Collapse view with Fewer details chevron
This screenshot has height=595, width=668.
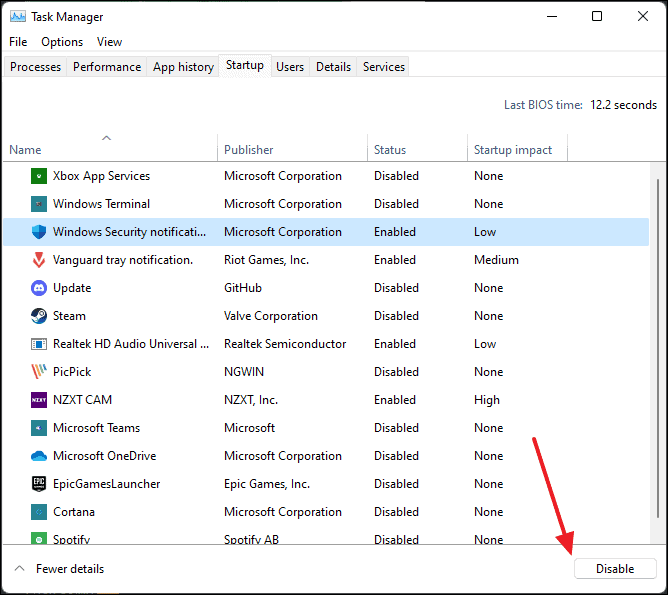coord(20,569)
